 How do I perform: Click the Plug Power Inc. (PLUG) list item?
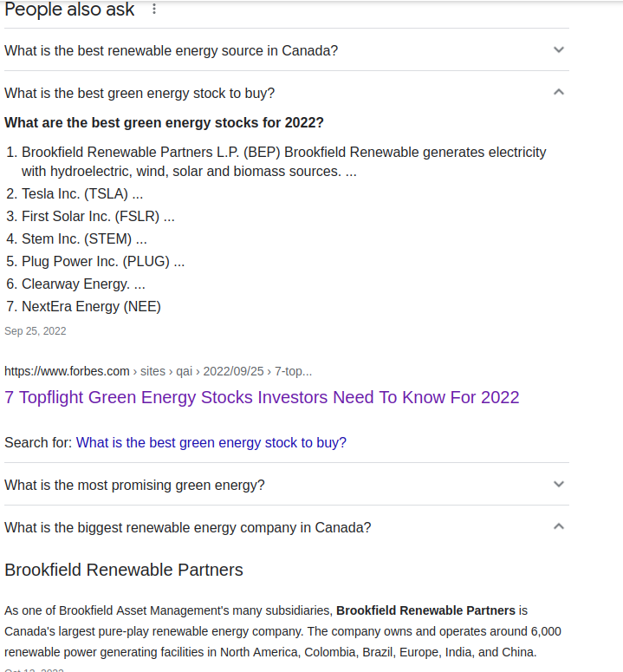(x=102, y=261)
